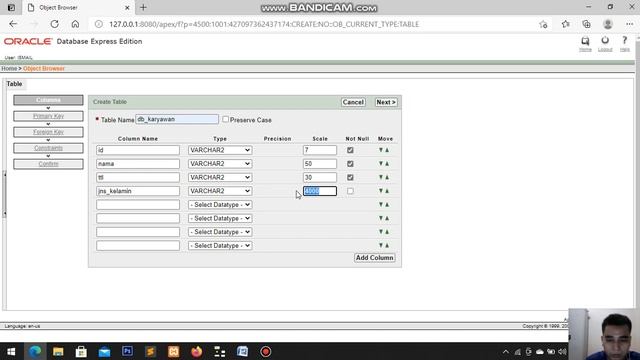
Task: Click the Add Column button
Action: click(374, 258)
